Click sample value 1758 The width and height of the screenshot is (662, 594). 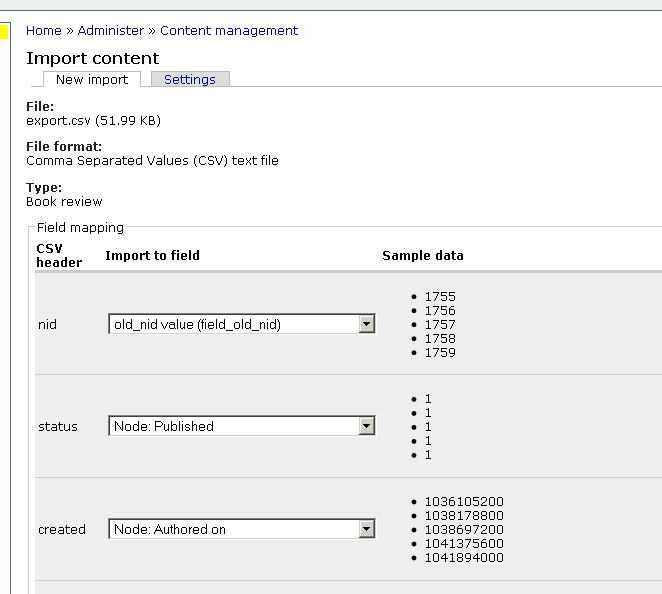[x=440, y=339]
